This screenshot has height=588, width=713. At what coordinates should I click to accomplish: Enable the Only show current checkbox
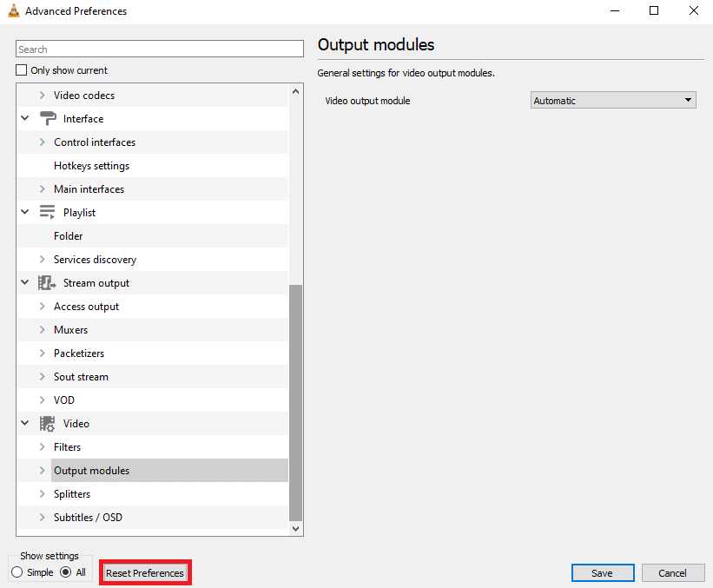coord(22,70)
